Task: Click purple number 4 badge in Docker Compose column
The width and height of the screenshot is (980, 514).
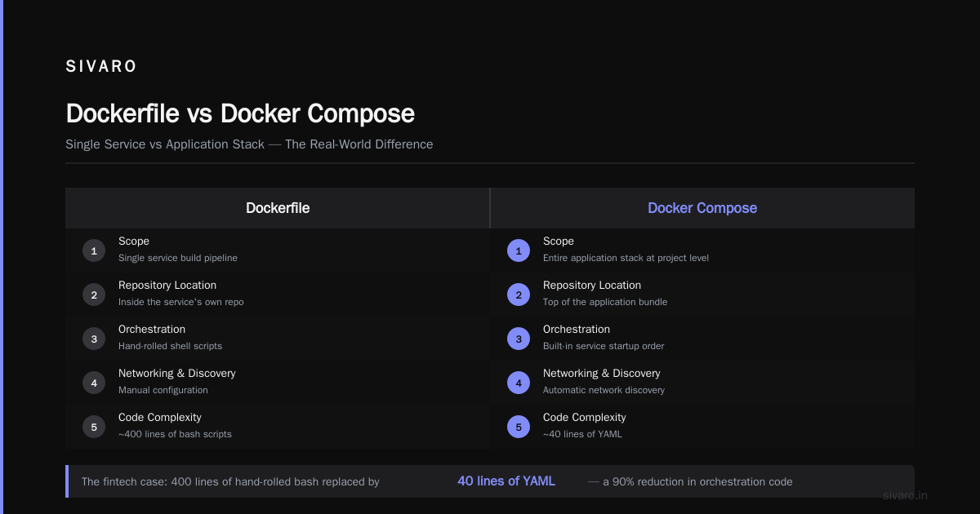Action: pyautogui.click(x=519, y=383)
